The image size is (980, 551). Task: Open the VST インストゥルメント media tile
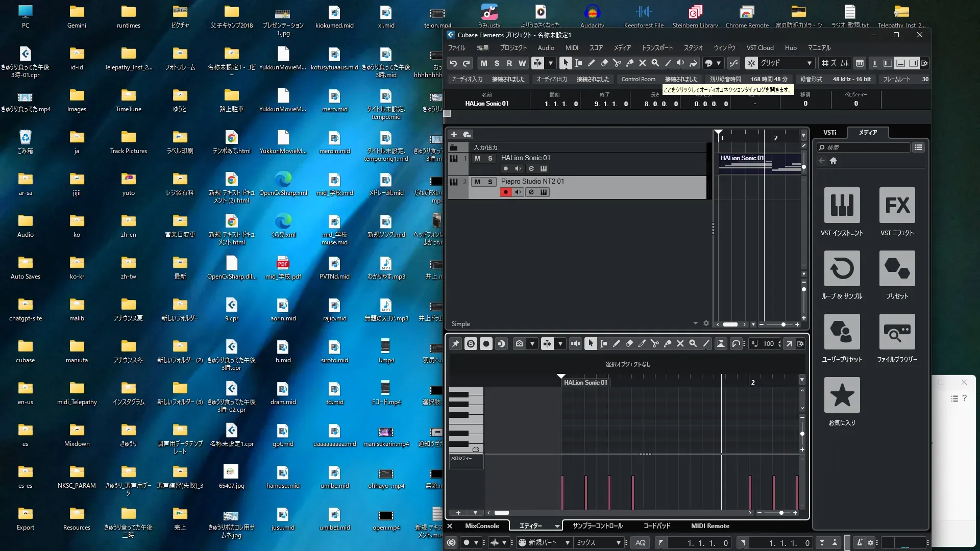pos(842,206)
